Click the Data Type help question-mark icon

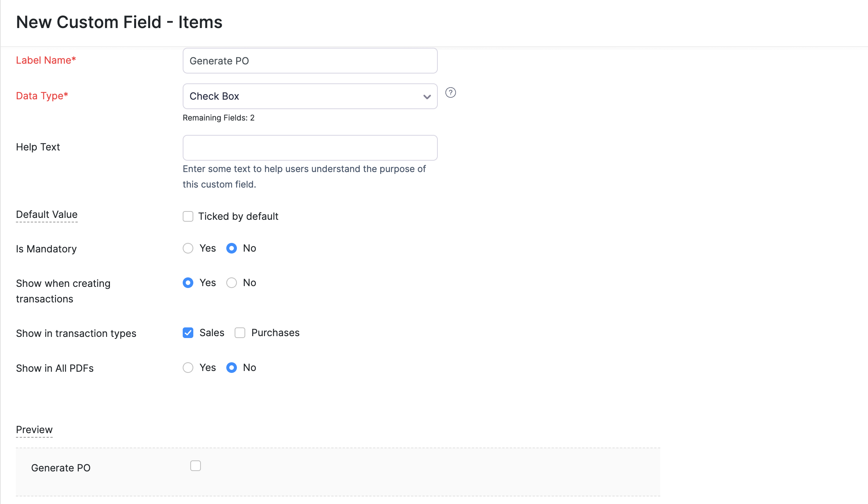(450, 92)
